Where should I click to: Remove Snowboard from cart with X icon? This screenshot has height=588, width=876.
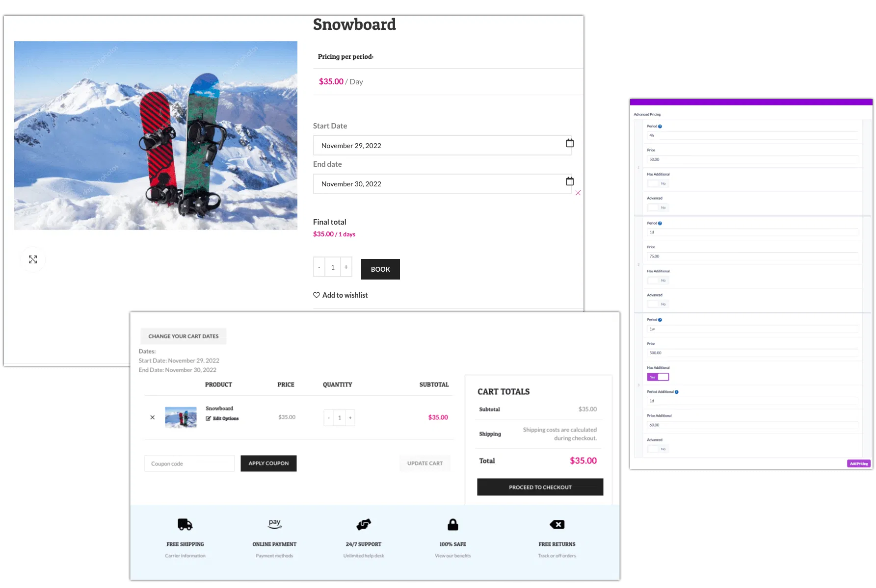point(152,417)
